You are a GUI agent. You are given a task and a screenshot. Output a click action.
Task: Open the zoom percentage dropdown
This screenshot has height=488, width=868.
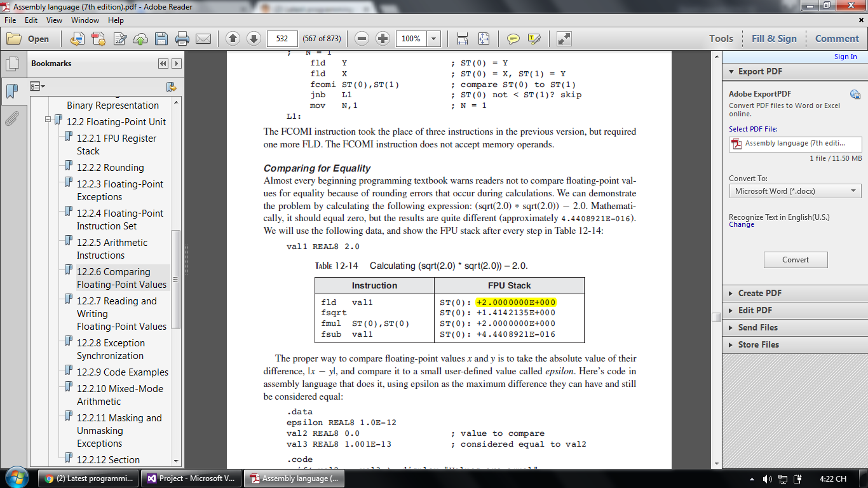(x=434, y=39)
